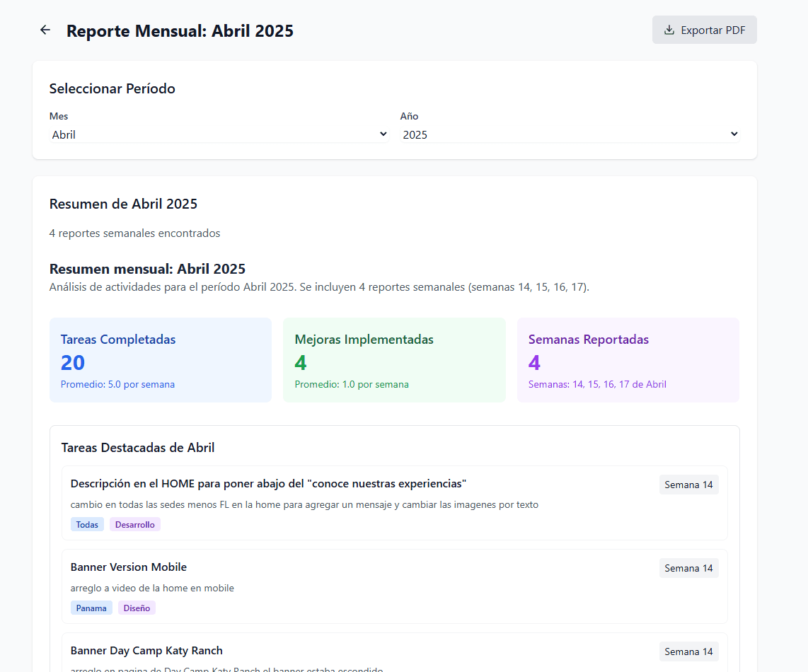
Task: Open the Mes dropdown showing Abril
Action: click(218, 134)
